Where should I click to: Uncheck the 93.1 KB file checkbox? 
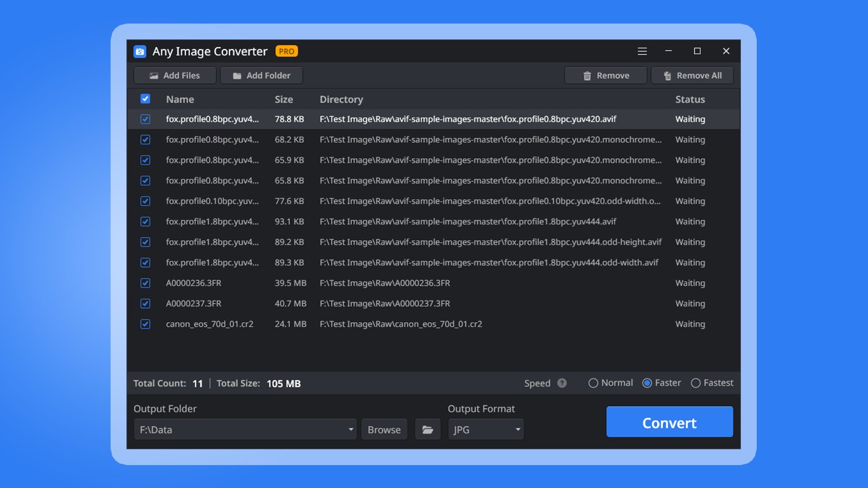146,221
